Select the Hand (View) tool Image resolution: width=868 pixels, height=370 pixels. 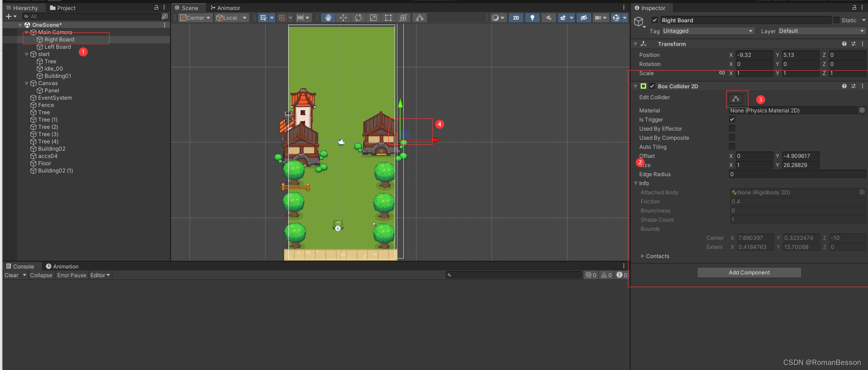coord(328,18)
